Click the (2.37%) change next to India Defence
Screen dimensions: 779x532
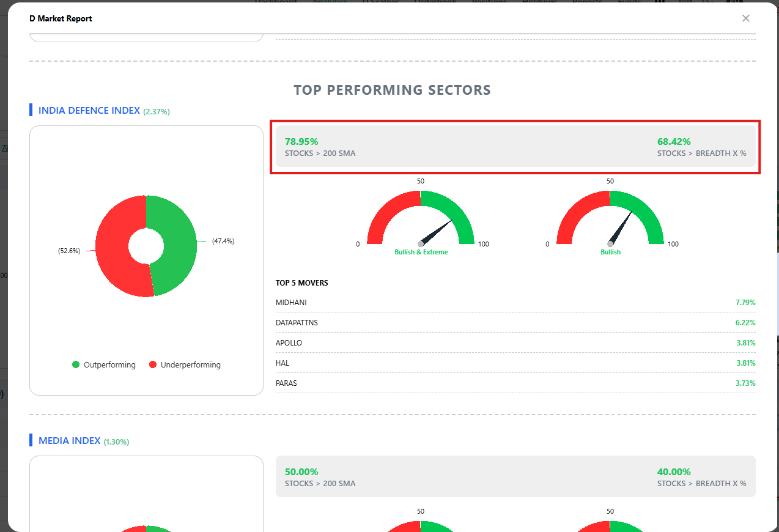click(157, 111)
